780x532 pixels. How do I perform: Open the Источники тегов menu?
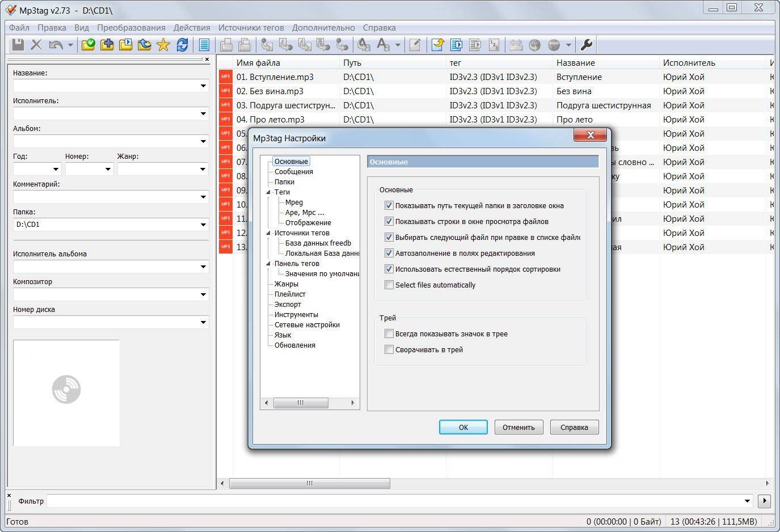point(251,28)
